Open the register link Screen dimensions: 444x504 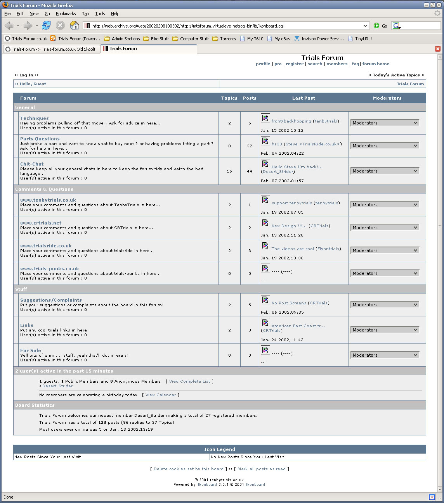pos(295,64)
